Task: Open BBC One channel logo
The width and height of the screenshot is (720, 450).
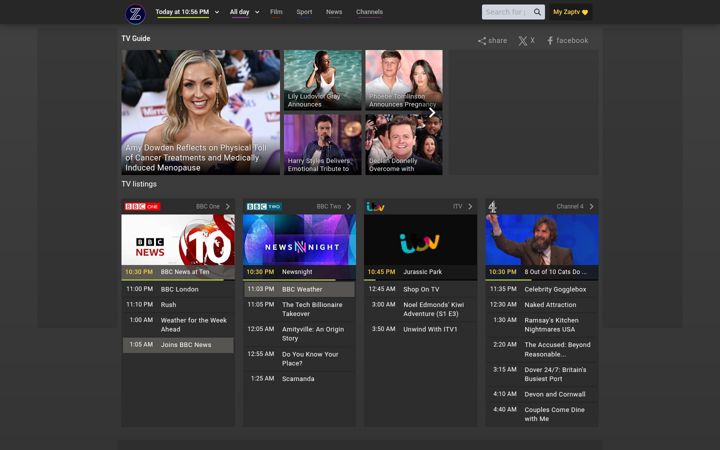Action: tap(142, 207)
